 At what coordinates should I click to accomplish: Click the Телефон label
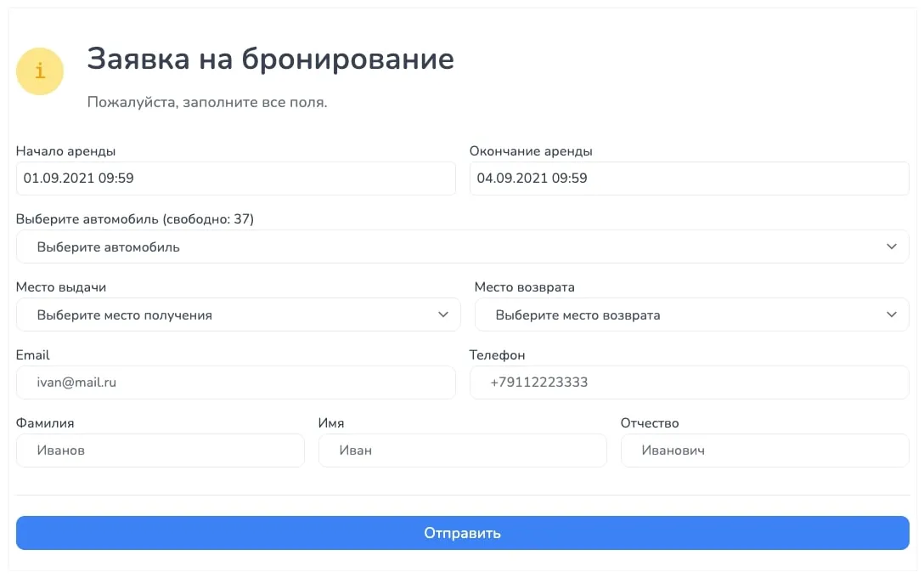[498, 355]
